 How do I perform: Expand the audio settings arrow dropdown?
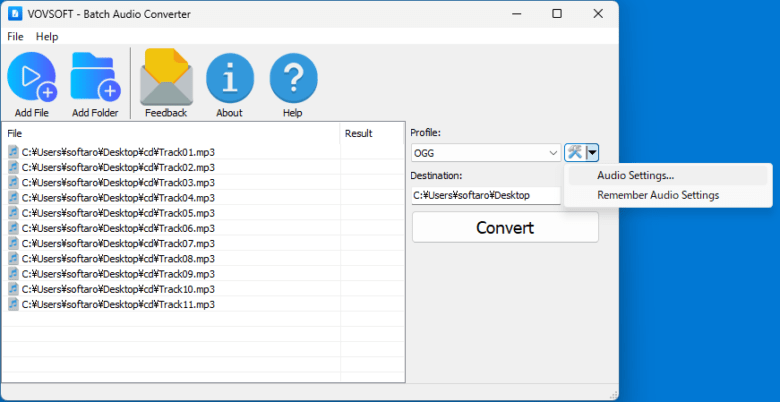coord(592,153)
